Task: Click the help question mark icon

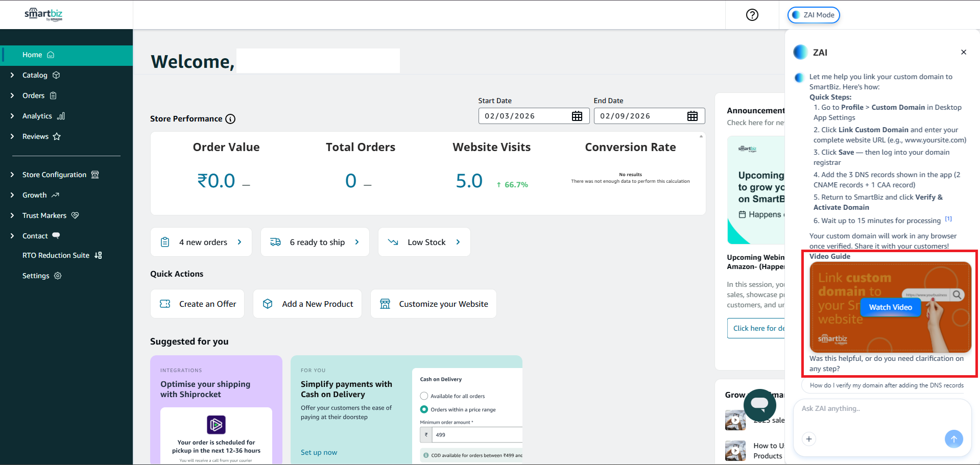Action: [752, 15]
